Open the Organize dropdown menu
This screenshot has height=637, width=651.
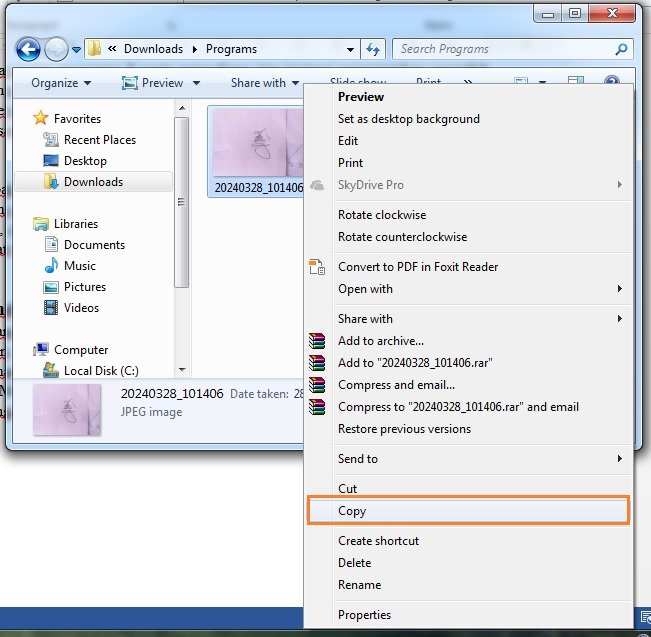tap(61, 83)
